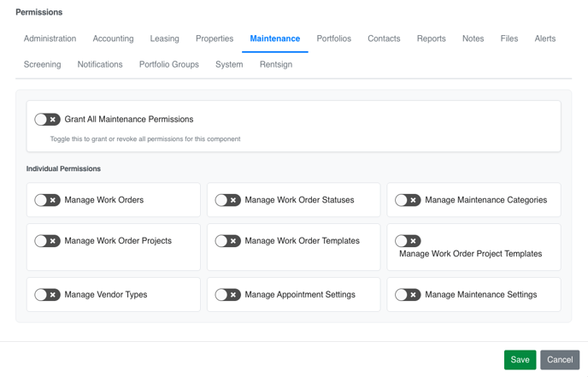588x377 pixels.
Task: Toggle Manage Work Order Project Templates
Action: 408,241
